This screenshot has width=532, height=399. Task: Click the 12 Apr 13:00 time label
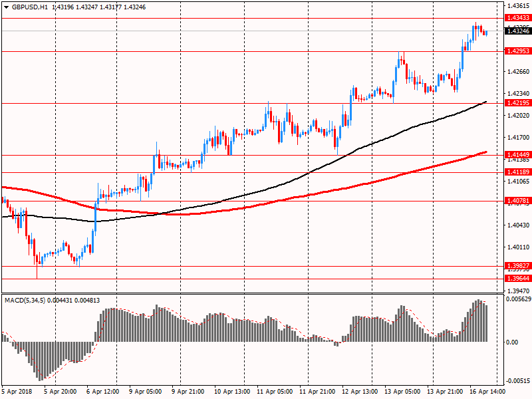tap(360, 392)
